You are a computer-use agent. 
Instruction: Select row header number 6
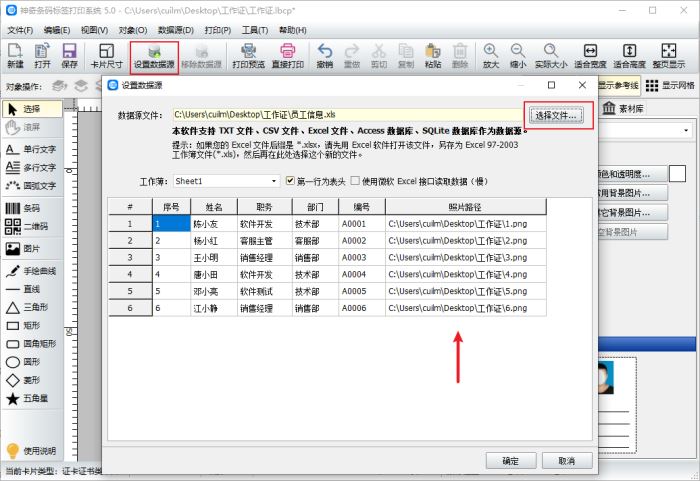[x=130, y=308]
